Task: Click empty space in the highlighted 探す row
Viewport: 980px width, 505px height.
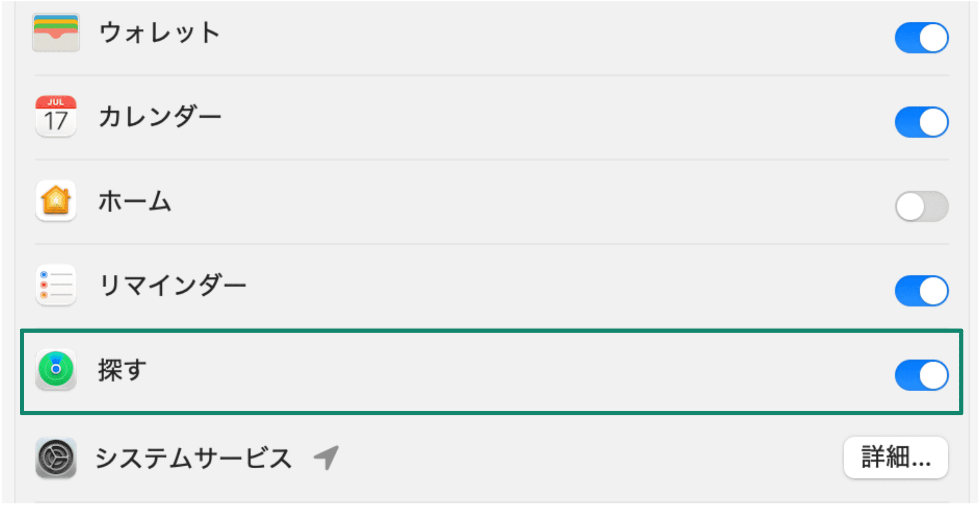Action: 513,371
